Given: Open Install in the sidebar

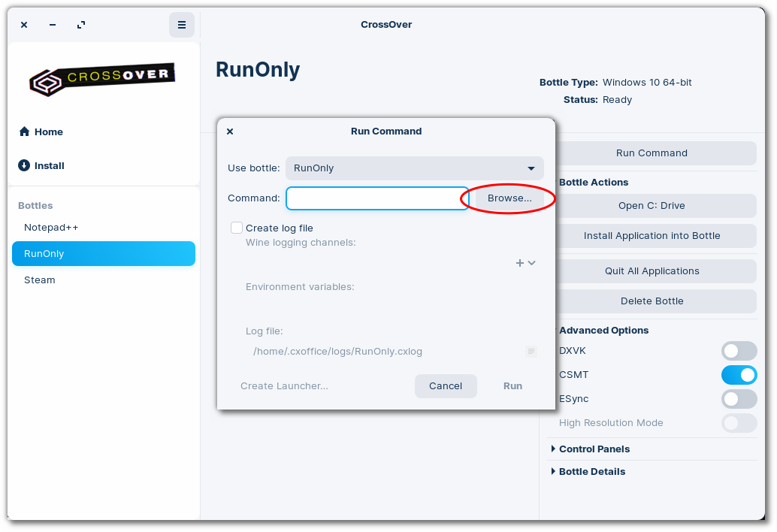Looking at the screenshot, I should (x=49, y=165).
